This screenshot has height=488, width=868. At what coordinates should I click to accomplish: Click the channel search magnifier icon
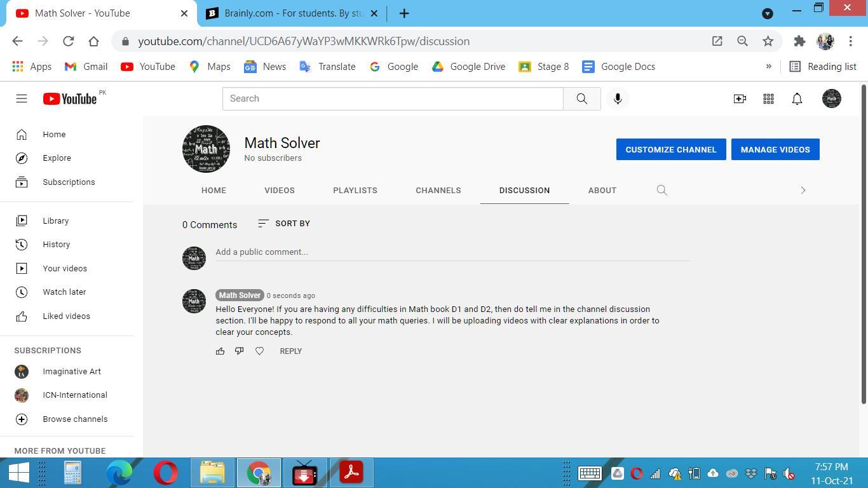click(x=661, y=190)
